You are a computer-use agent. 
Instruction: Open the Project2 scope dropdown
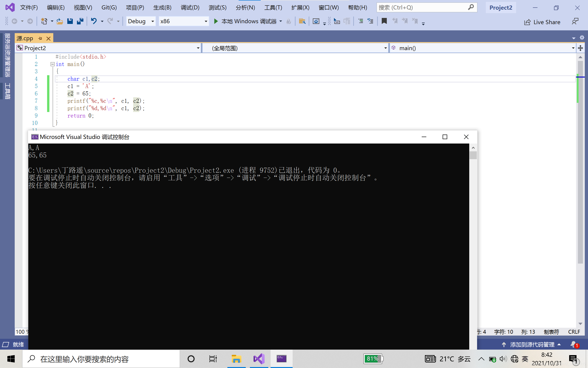tap(108, 48)
